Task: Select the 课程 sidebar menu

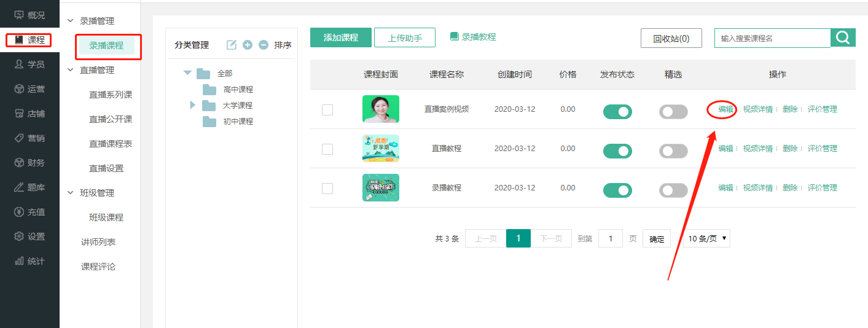Action: (29, 40)
